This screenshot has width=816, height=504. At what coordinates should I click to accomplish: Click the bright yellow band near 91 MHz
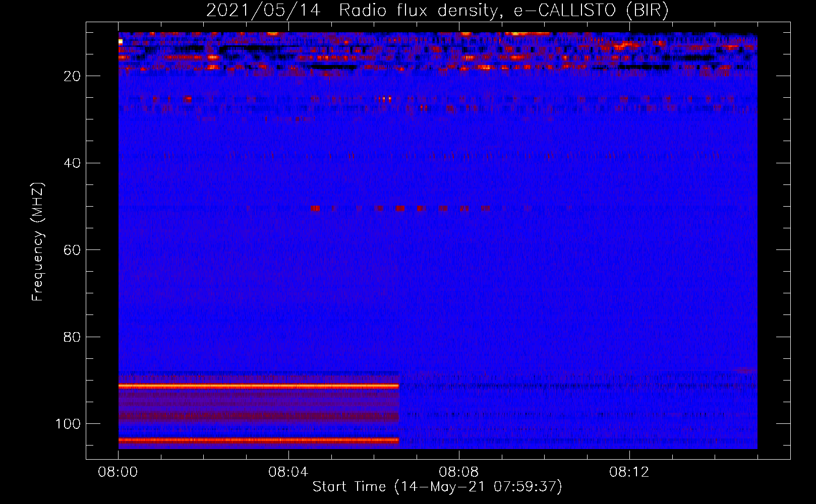pyautogui.click(x=259, y=386)
